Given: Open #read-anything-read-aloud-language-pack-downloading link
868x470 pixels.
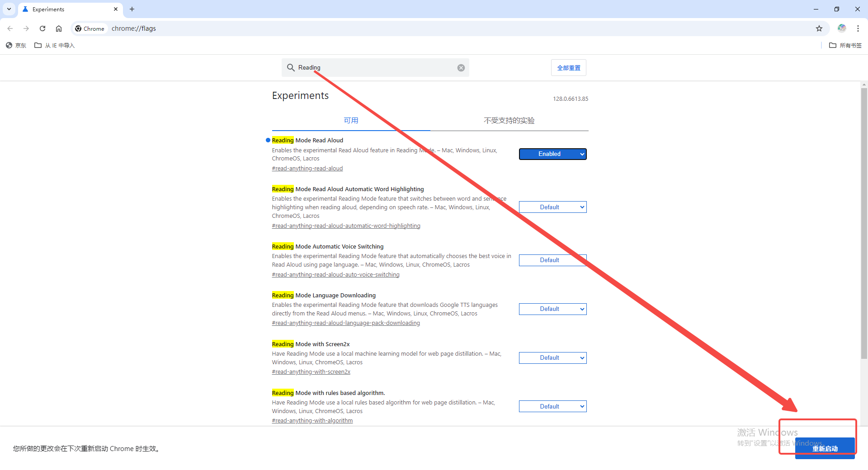Looking at the screenshot, I should pyautogui.click(x=346, y=323).
